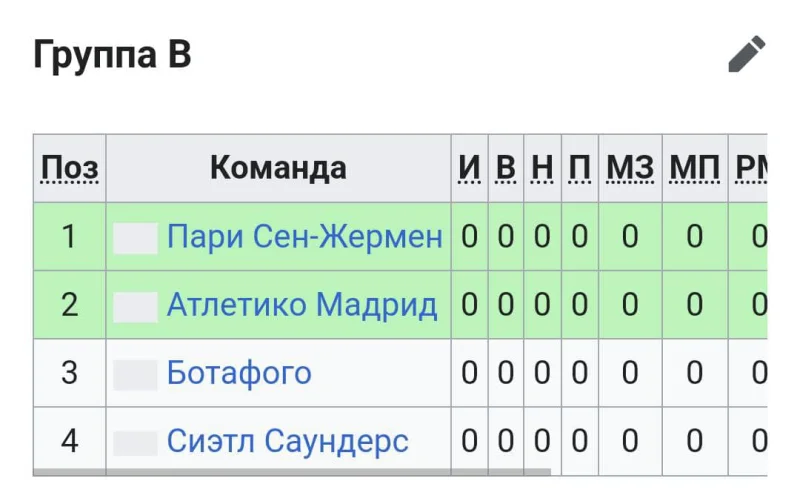Open the Ботафого team link
This screenshot has width=800, height=504.
239,373
